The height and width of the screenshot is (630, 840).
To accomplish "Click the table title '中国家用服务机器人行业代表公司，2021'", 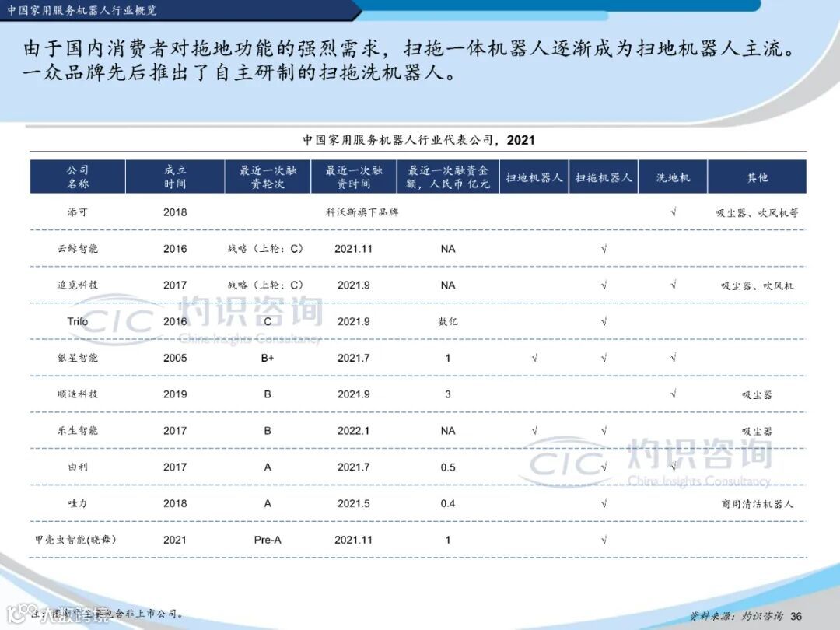I will click(418, 140).
